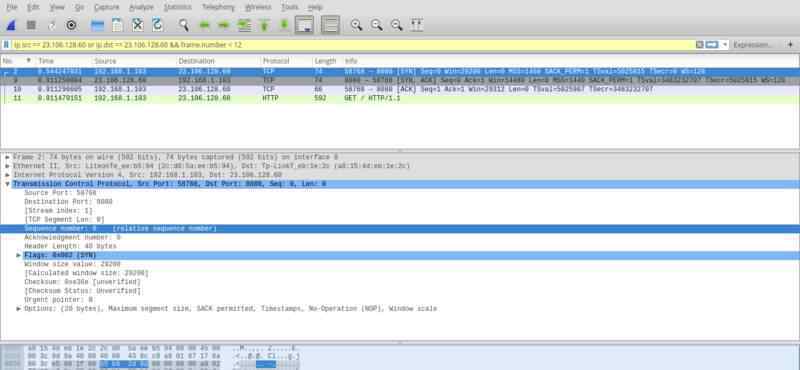The height and width of the screenshot is (370, 800).
Task: Jump to the last packet
Action: (x=284, y=25)
